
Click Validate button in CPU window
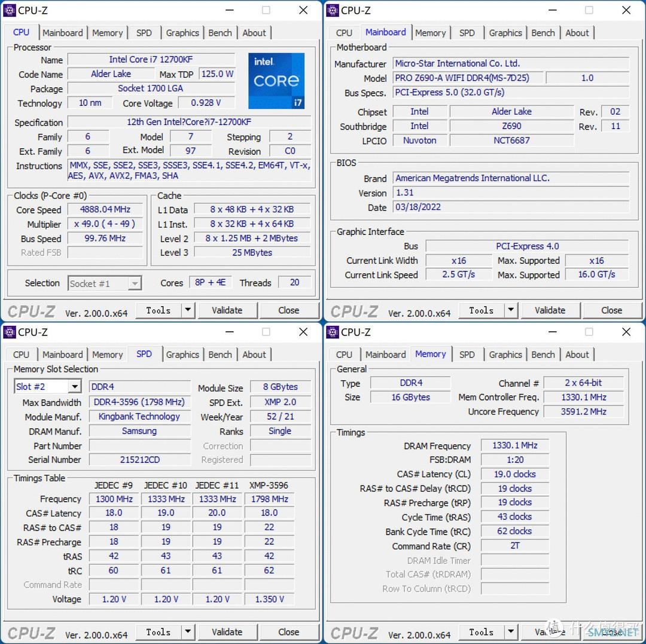pos(227,310)
